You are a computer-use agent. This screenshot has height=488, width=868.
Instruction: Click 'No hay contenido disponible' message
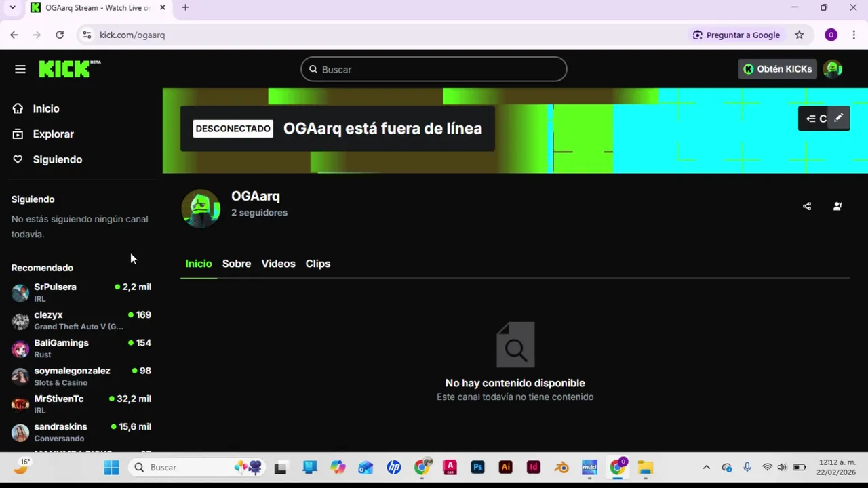(515, 383)
